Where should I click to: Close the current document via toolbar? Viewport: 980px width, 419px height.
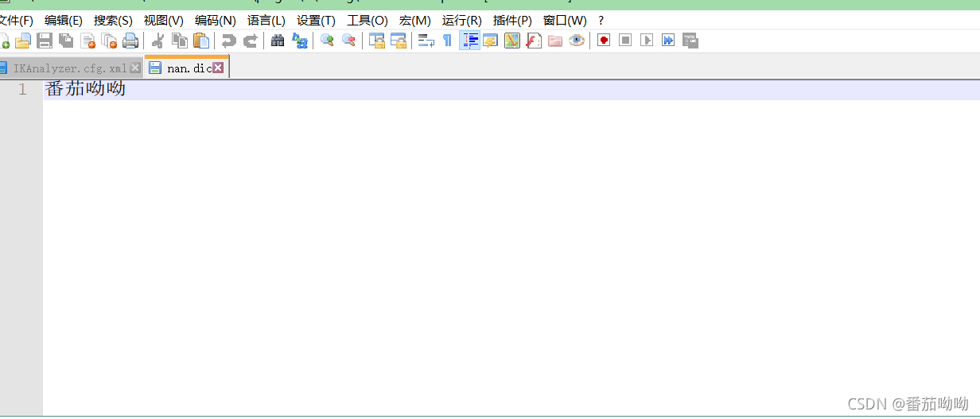tap(87, 41)
